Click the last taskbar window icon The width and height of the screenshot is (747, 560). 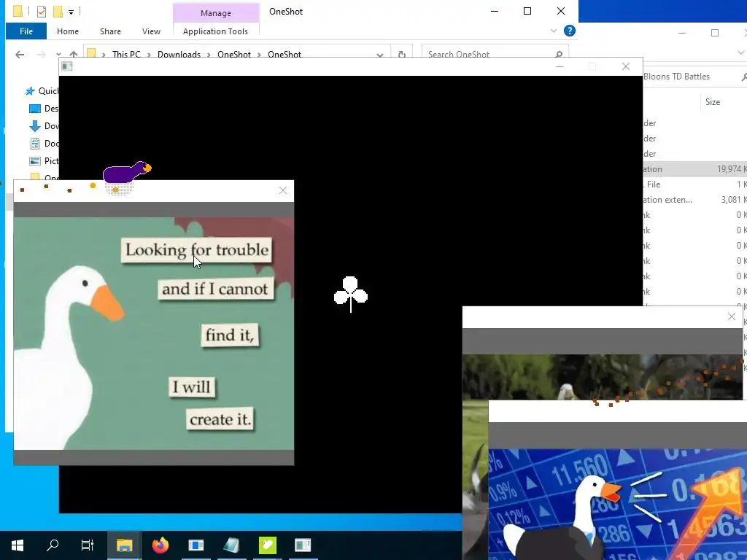pos(303,545)
